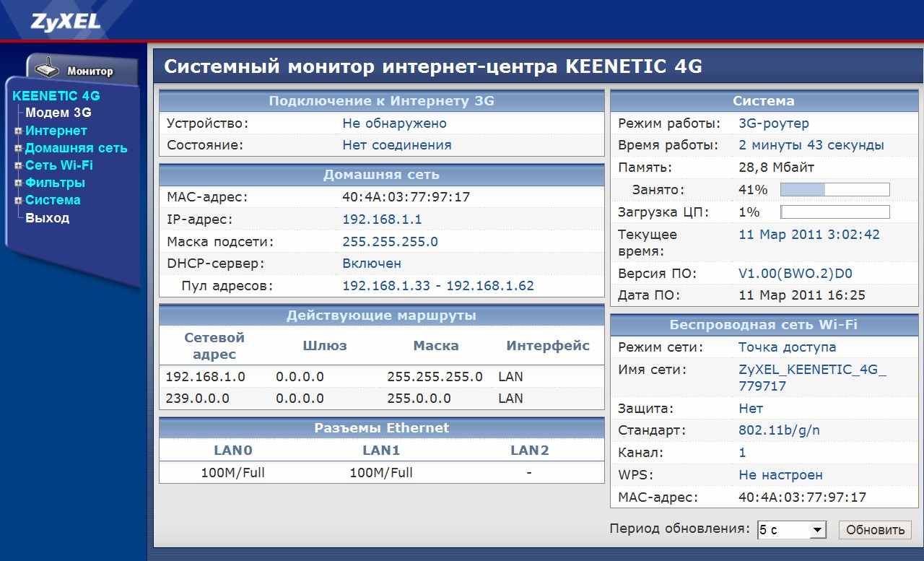Select KEENETIC 4G root tree node

[56, 95]
